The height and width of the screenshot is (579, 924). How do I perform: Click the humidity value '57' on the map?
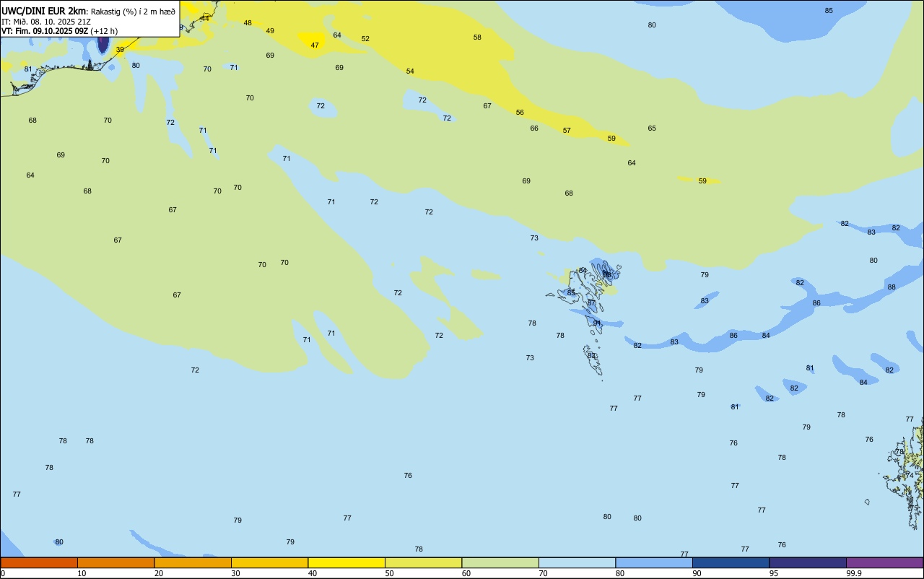tap(567, 131)
